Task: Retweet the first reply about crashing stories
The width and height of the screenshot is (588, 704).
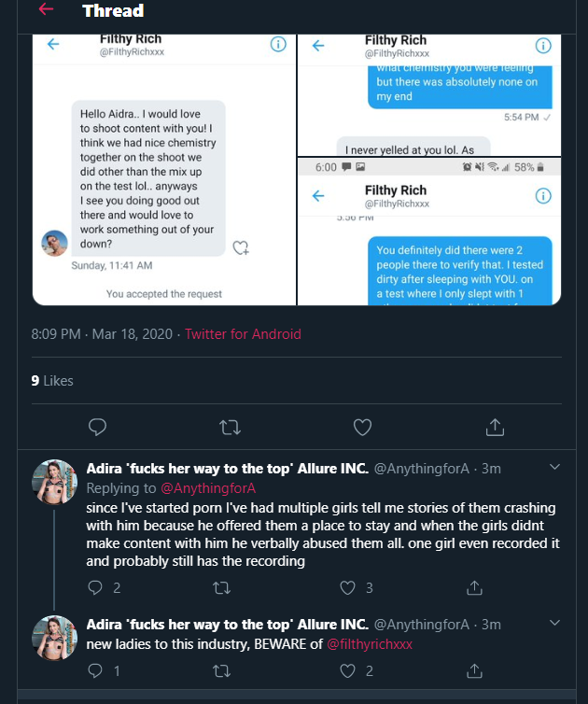Action: coord(222,587)
